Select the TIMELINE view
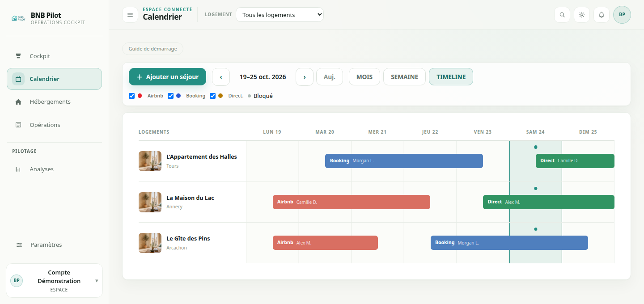644x304 pixels. [451, 77]
